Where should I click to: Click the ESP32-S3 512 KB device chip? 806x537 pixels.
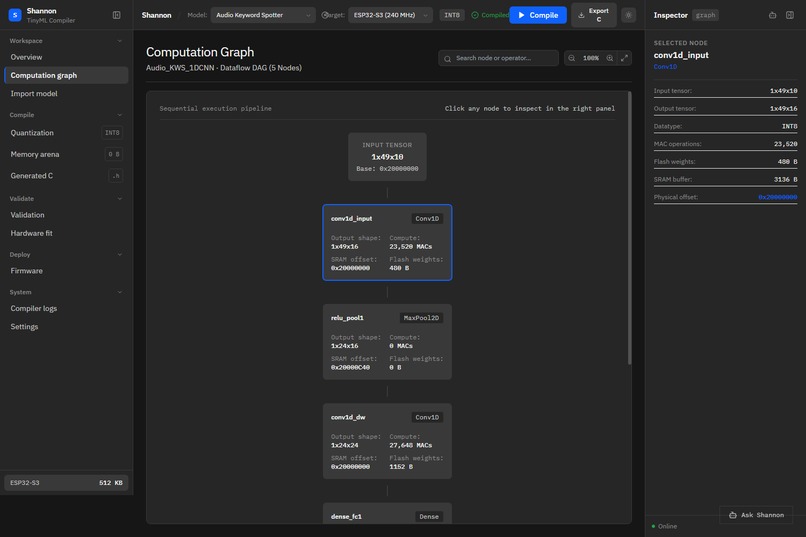coord(66,483)
